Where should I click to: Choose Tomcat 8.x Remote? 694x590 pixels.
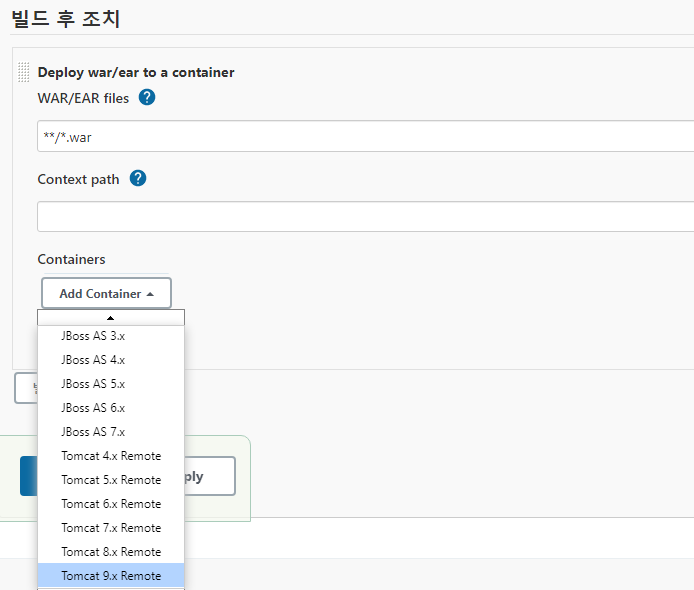click(x=111, y=551)
